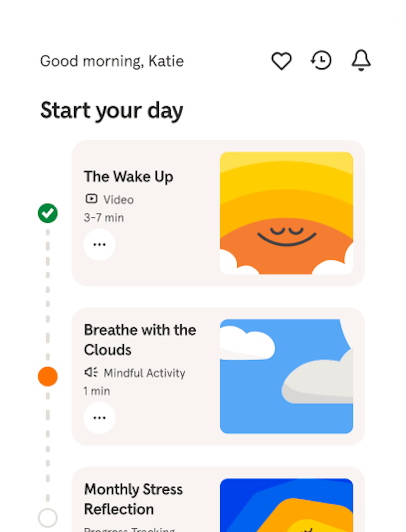Tap the Start your day heading

tap(112, 110)
